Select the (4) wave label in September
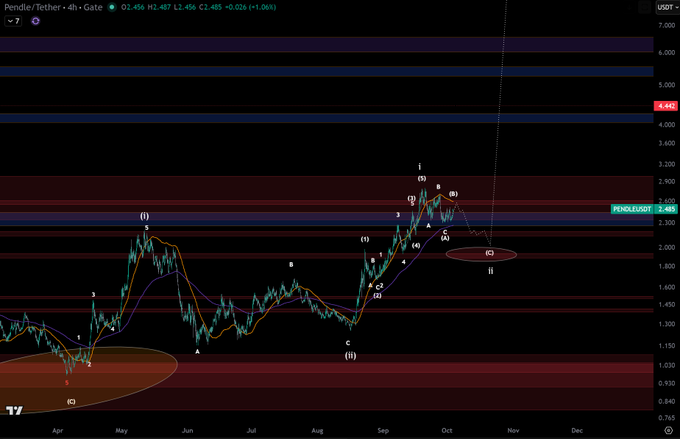 tap(416, 246)
